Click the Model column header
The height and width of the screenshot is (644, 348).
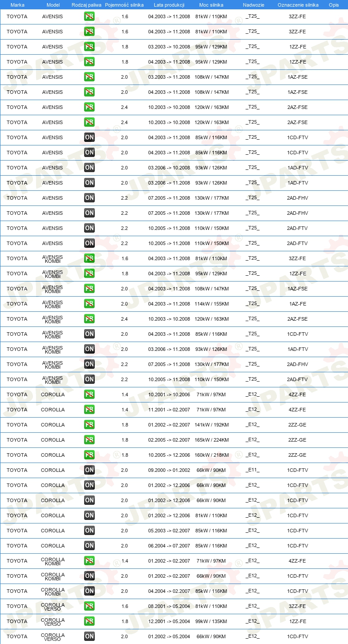53,5
